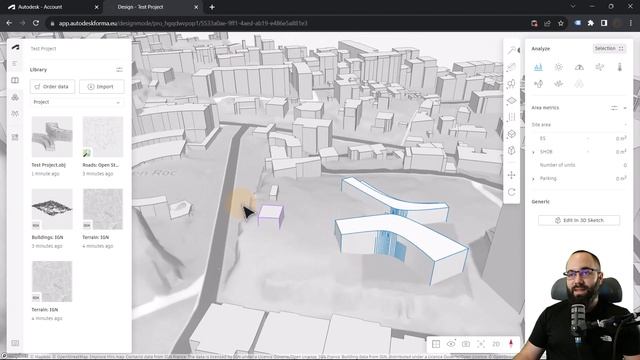Select the Roads: Open St... thumbnail
This screenshot has width=640, height=360.
[103, 137]
